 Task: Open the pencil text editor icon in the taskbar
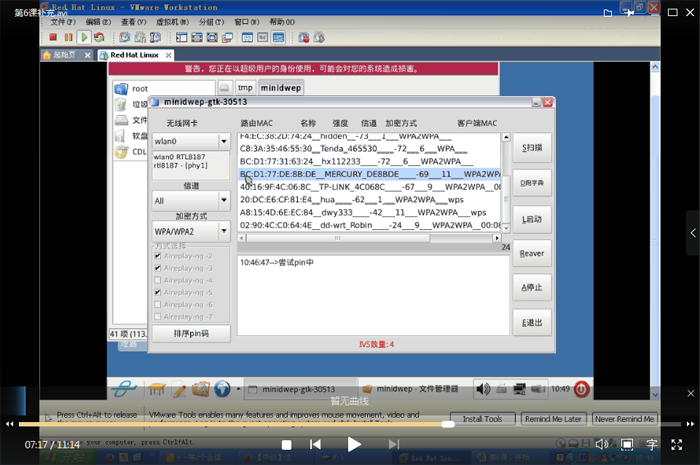tap(179, 389)
